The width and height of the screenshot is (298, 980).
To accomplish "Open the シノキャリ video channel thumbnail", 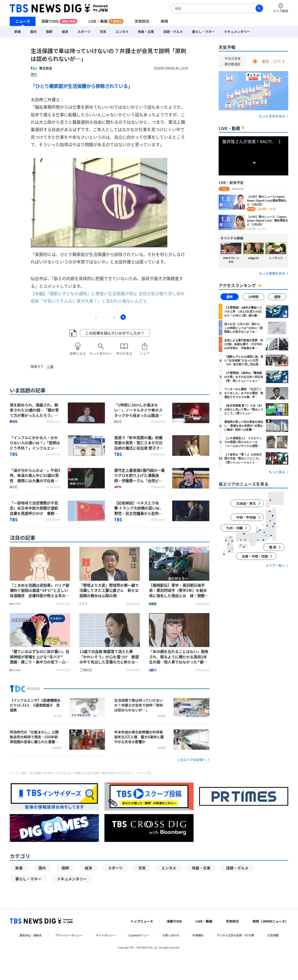I will (x=276, y=248).
